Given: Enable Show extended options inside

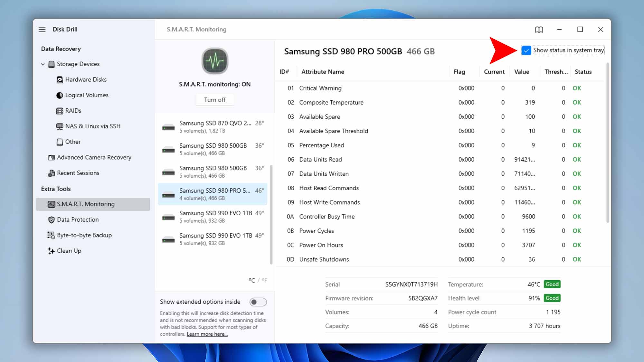Looking at the screenshot, I should coord(258,302).
